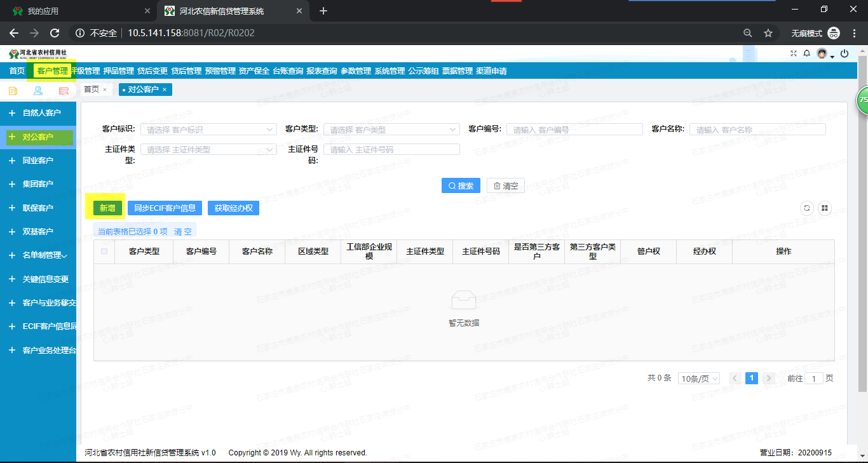The height and width of the screenshot is (463, 868).
Task: Click the power logout icon top right
Action: pyautogui.click(x=844, y=53)
